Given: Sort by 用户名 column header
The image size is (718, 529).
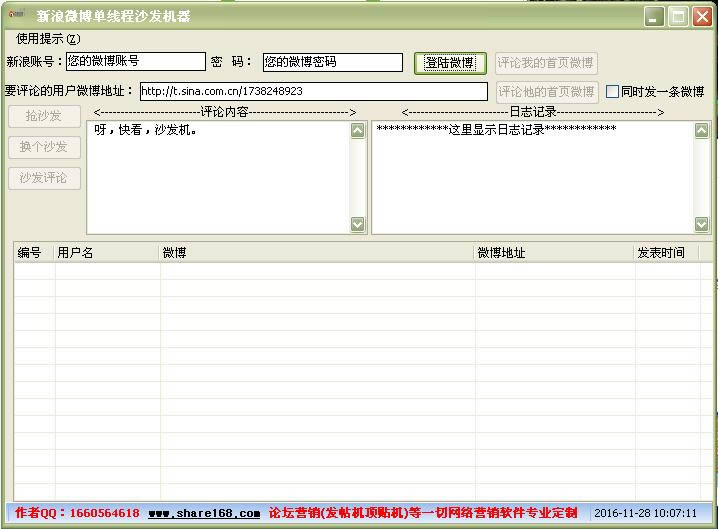Looking at the screenshot, I should [107, 253].
